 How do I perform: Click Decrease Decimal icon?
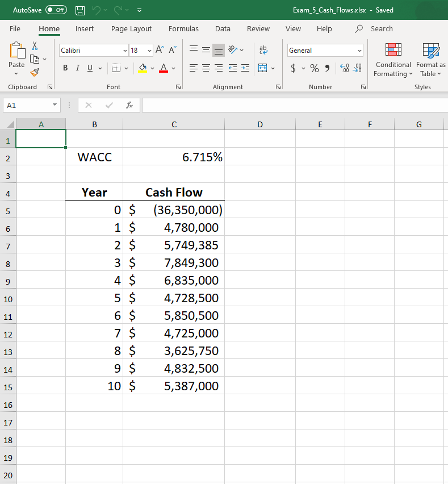[x=357, y=68]
